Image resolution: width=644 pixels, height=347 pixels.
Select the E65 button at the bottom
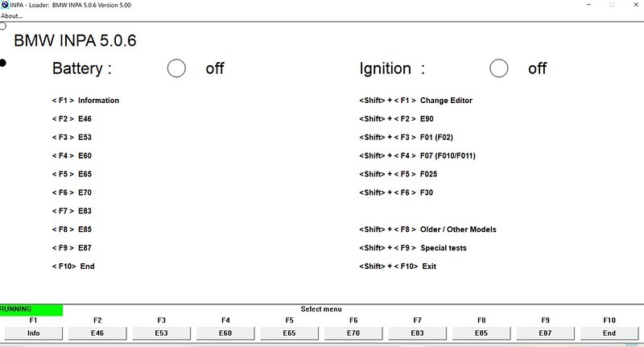click(x=289, y=333)
